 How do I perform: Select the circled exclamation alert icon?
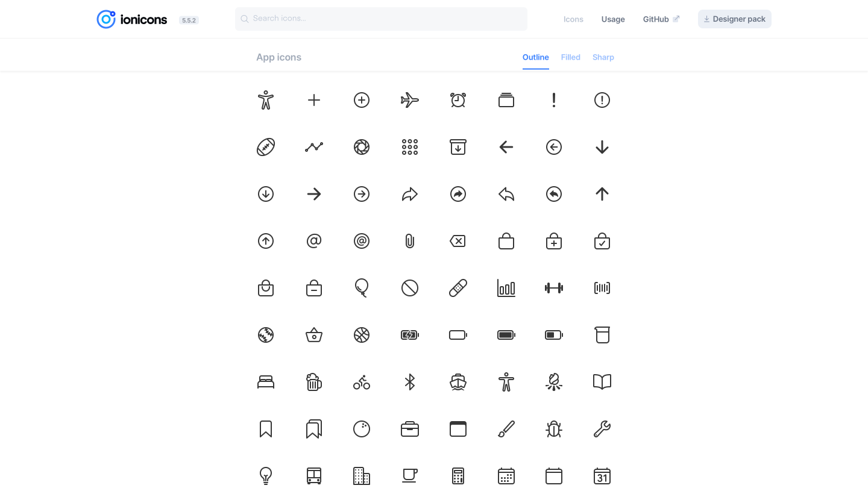pos(602,100)
